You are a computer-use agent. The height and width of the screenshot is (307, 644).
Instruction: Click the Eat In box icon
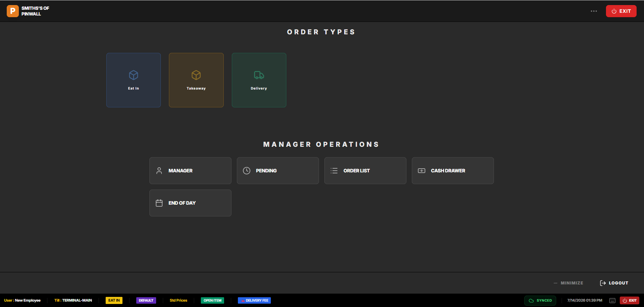tap(134, 75)
